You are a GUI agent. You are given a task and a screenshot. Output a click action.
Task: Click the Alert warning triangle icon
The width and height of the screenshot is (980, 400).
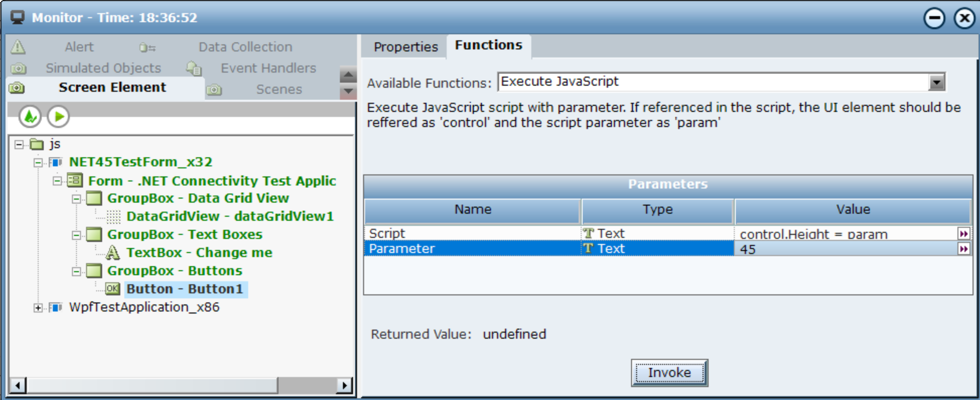pyautogui.click(x=18, y=47)
